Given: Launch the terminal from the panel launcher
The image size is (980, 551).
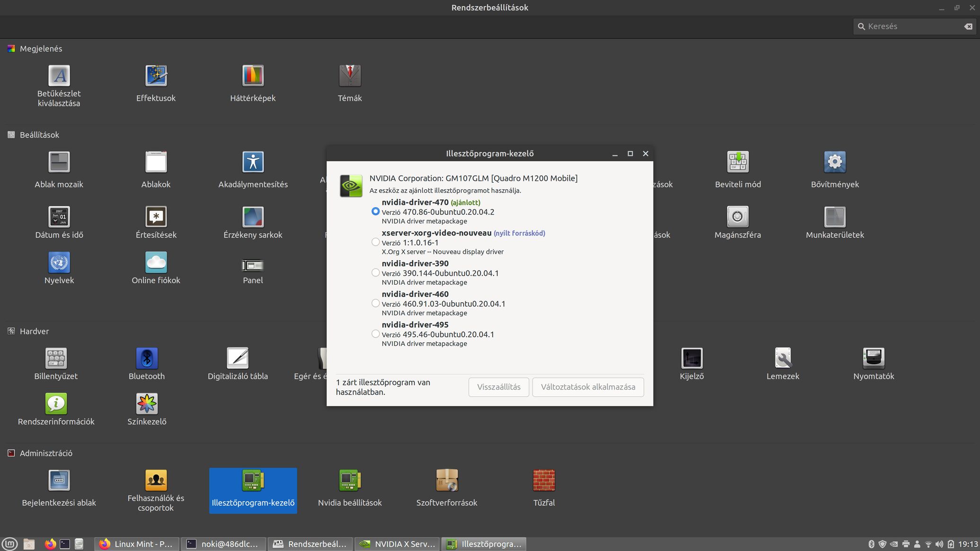Looking at the screenshot, I should 65,544.
